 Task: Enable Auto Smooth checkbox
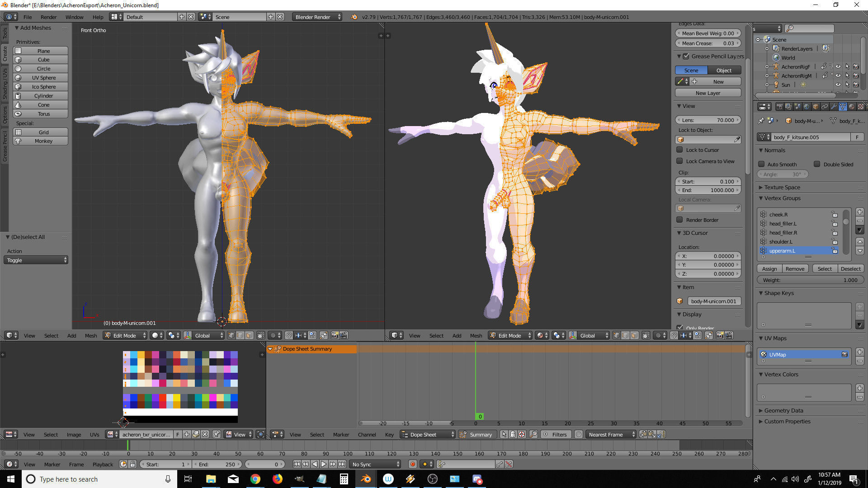[x=761, y=164]
